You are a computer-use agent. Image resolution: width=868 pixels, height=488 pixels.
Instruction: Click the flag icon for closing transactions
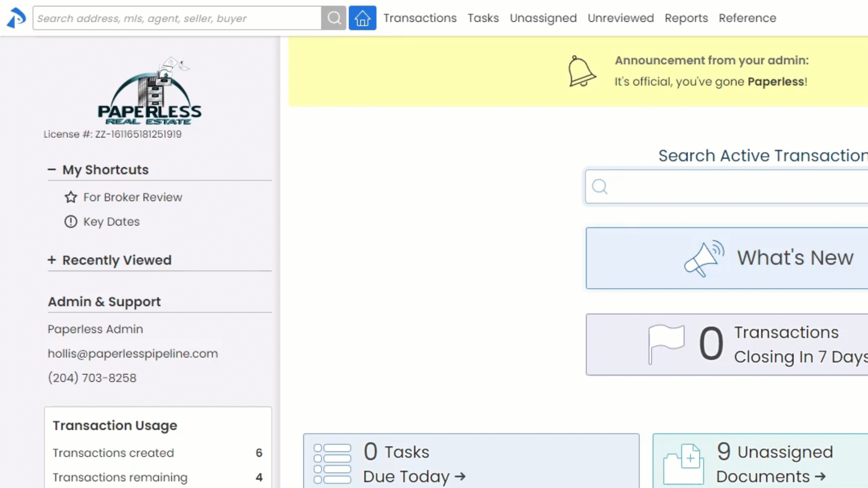pyautogui.click(x=666, y=344)
